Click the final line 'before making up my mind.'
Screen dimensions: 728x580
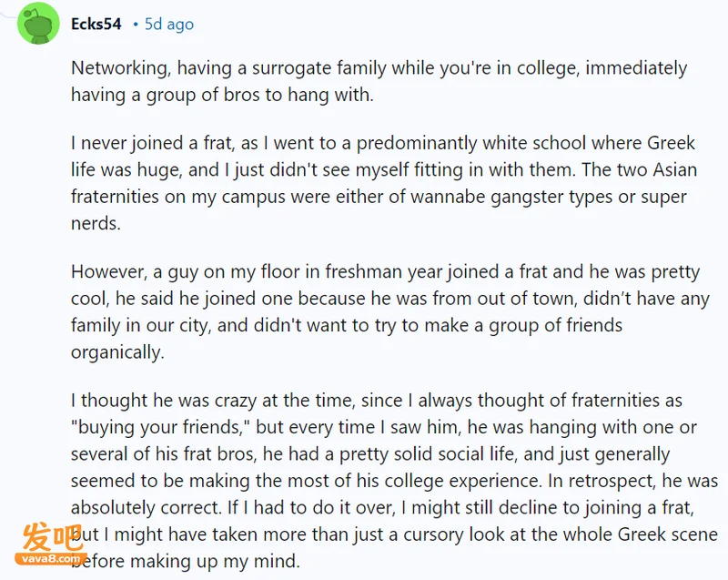[186, 562]
